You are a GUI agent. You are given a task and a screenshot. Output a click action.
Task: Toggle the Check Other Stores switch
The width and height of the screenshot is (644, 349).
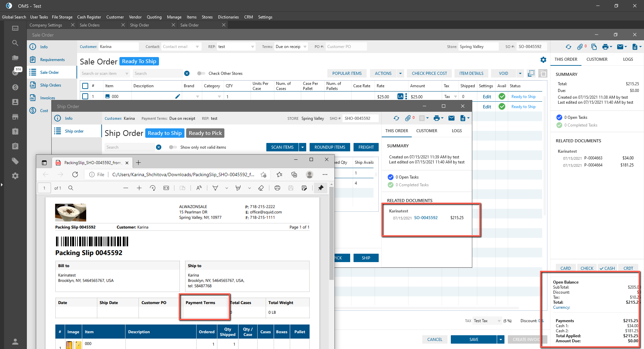[x=201, y=73]
